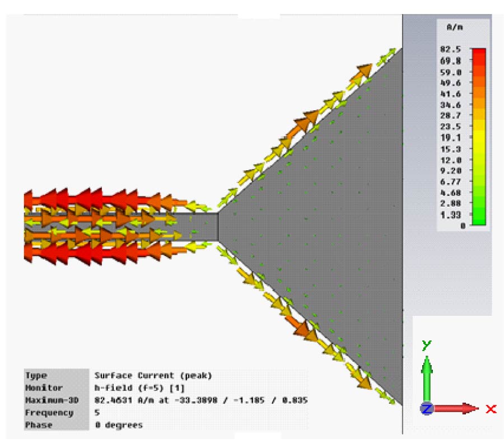Pick the yellow mid-range section of color bar
Image resolution: width=504 pixels, height=448 pixels.
pyautogui.click(x=478, y=137)
